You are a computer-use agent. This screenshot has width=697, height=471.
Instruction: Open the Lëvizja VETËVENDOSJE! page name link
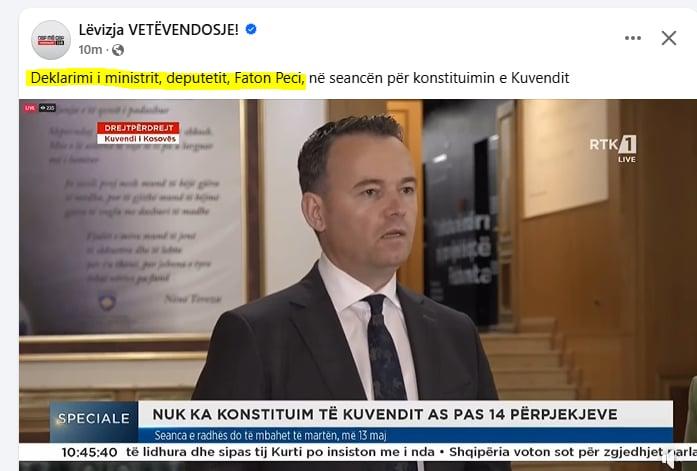pos(159,30)
